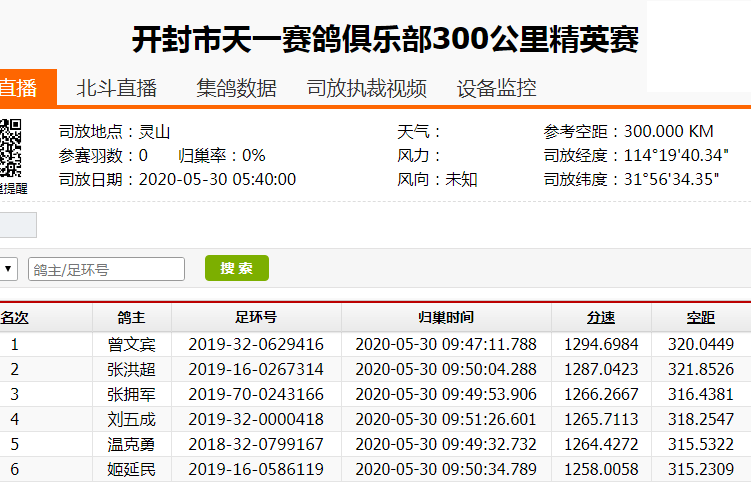Click the gray button above the dropdown
Screen dimensions: 751x485
tap(18, 225)
